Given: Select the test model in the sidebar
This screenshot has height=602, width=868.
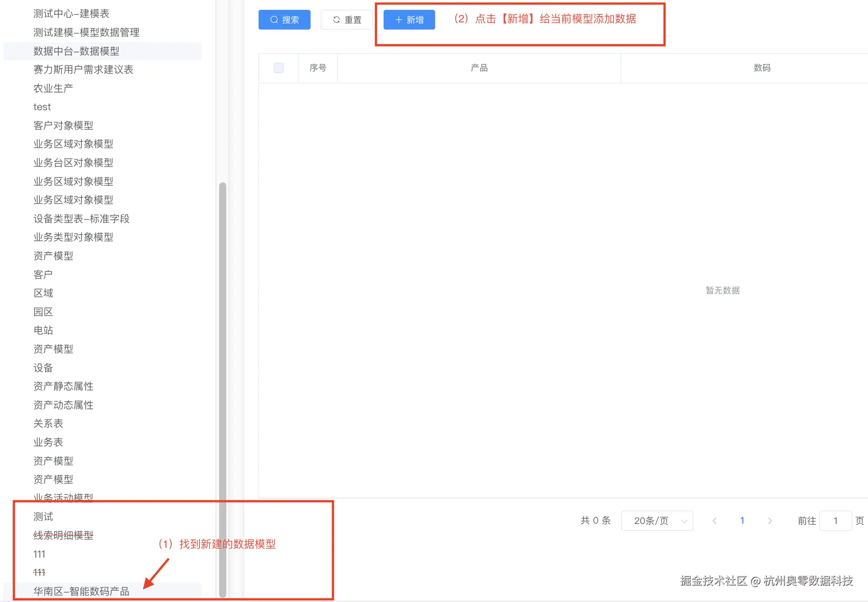Looking at the screenshot, I should coord(42,107).
